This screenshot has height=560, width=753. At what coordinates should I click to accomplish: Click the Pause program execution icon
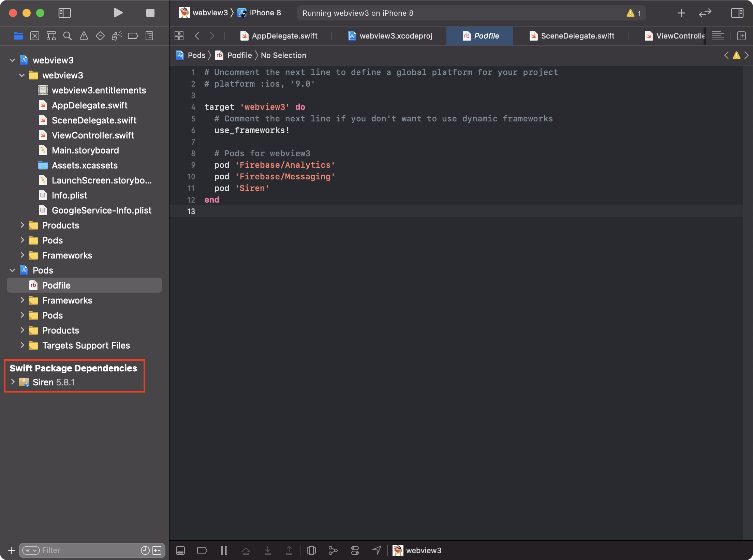(x=224, y=550)
